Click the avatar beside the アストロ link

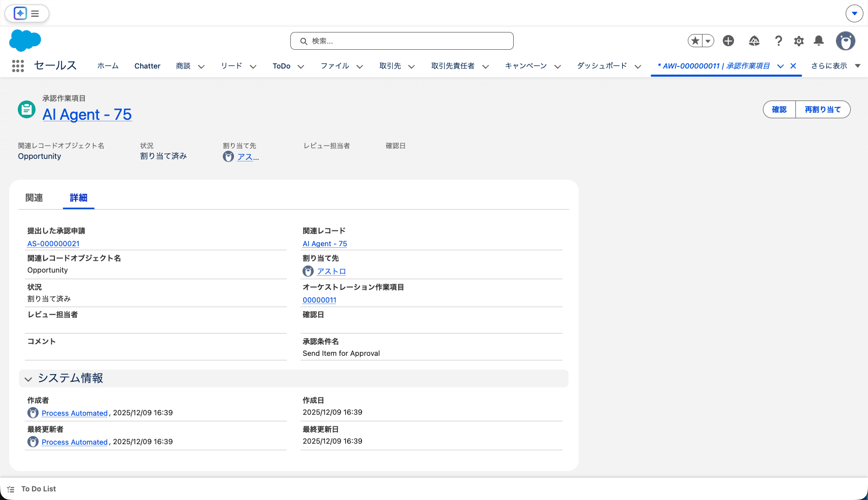tap(308, 271)
